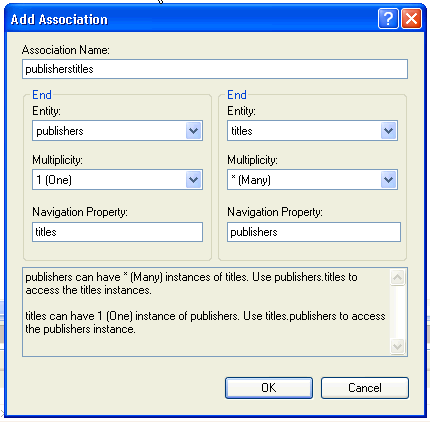Click the 1 (One) value in Multiplicity combo

(x=54, y=180)
